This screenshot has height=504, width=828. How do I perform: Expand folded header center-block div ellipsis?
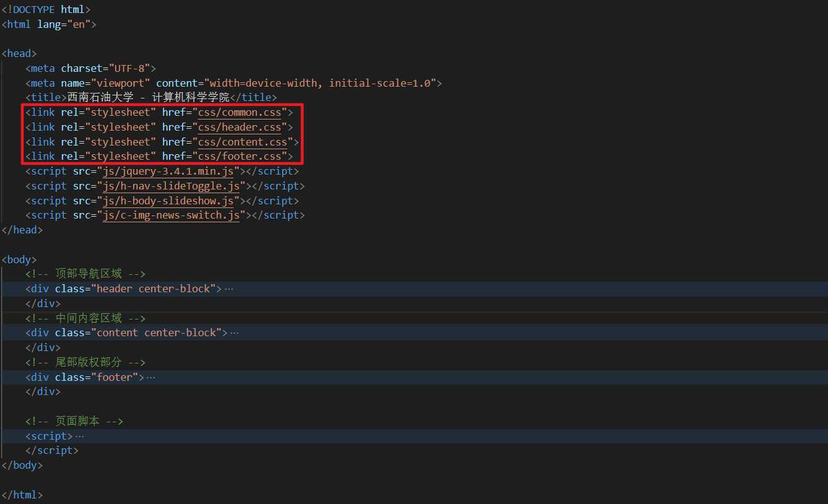click(x=229, y=289)
